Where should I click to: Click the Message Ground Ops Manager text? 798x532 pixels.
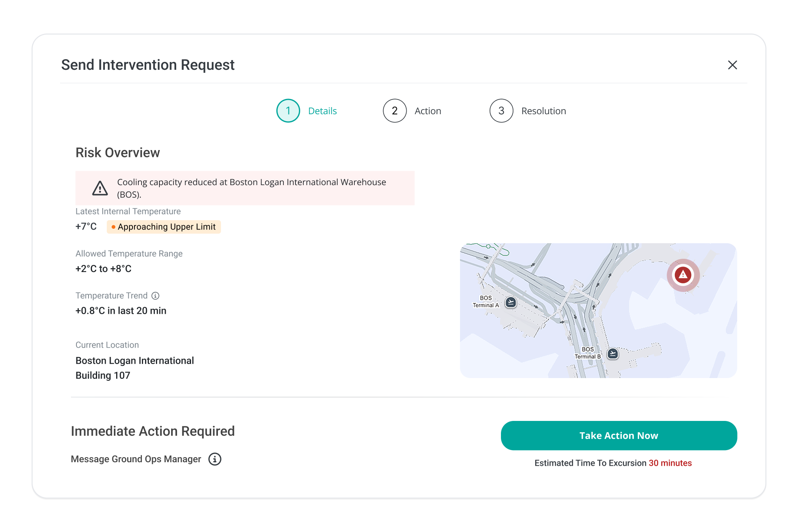[136, 459]
